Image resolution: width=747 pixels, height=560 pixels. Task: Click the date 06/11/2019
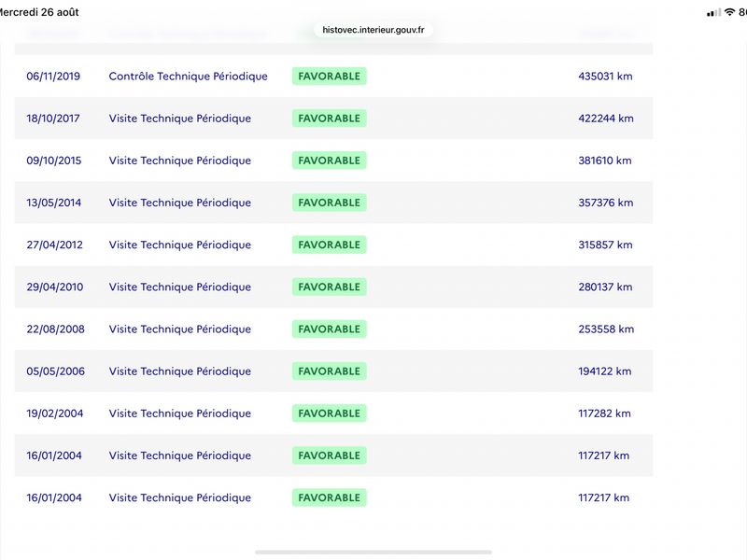[x=53, y=77]
